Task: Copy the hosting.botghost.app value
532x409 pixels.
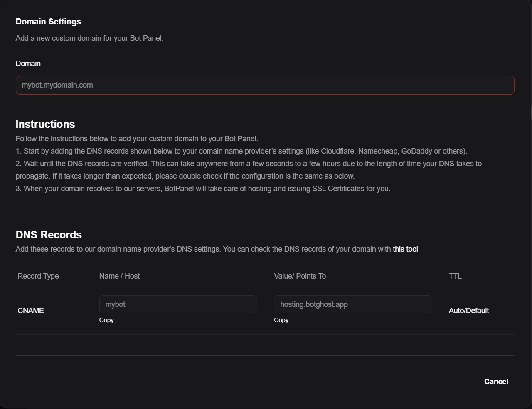Action: click(x=281, y=320)
